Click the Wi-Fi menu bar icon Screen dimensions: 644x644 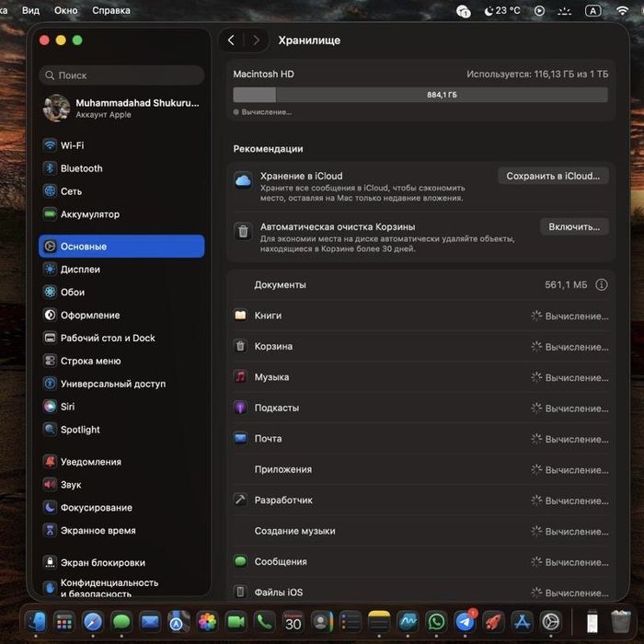[623, 11]
